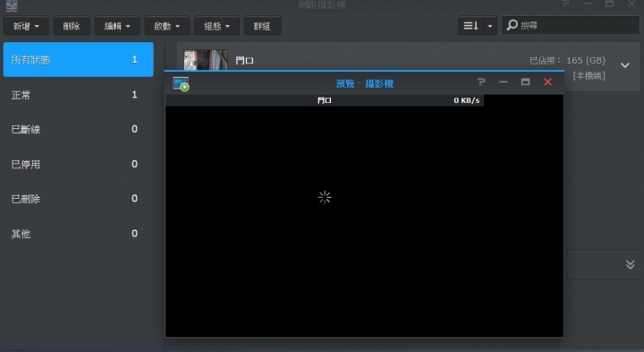Click the 網路攝影機 app icon in title bar

tap(12, 5)
